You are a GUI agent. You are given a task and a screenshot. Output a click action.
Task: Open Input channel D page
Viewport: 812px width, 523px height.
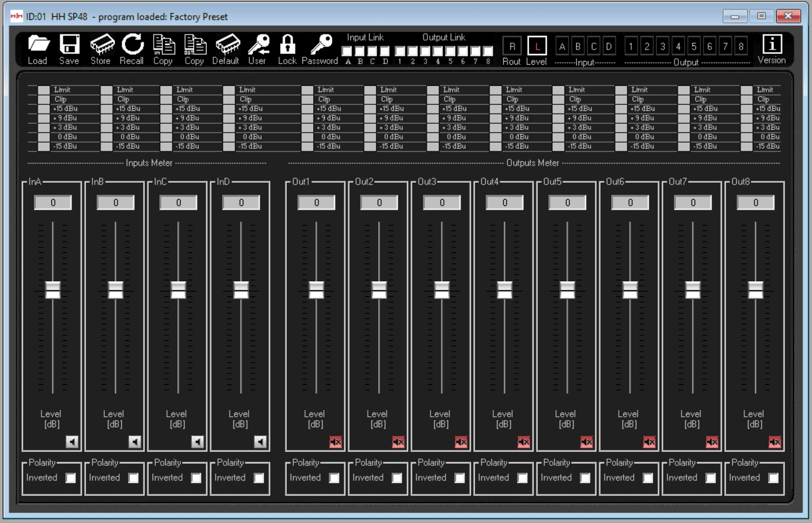(609, 46)
